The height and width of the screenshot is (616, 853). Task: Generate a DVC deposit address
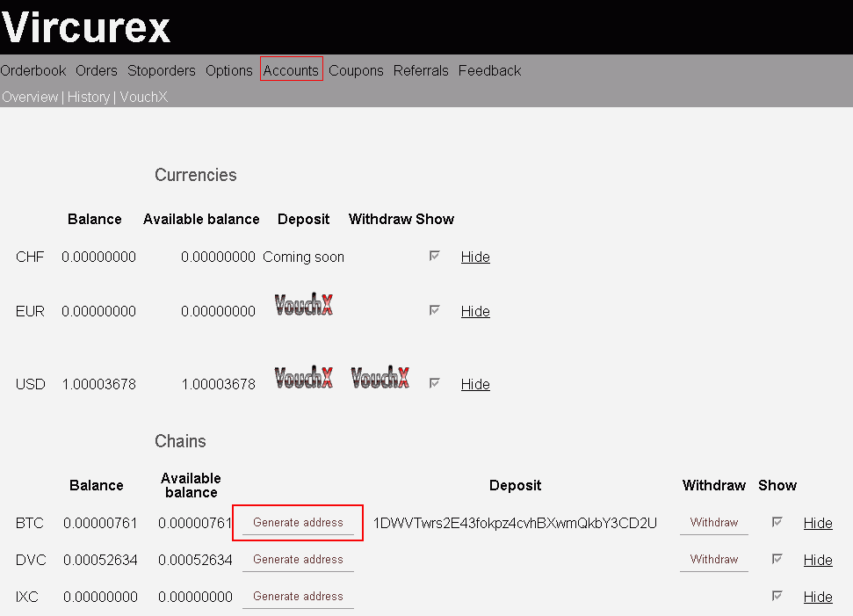coord(298,560)
